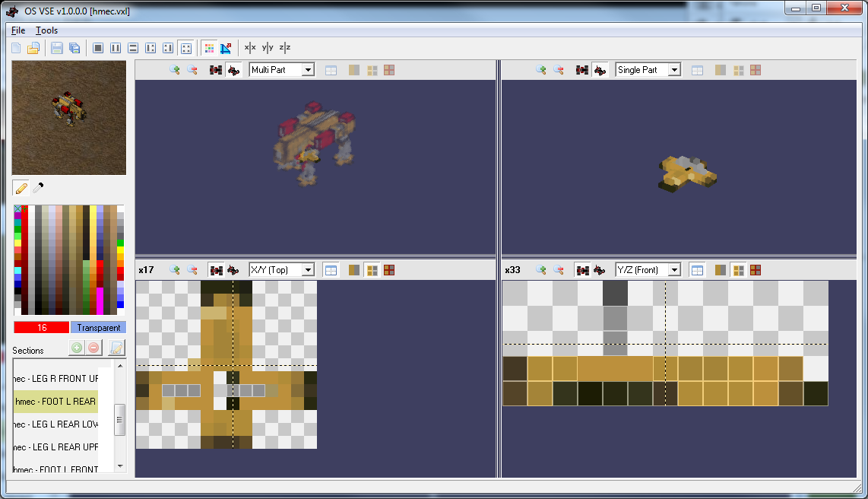
Task: Open the Y/Z (Front) view selector dropdown
Action: click(x=648, y=269)
